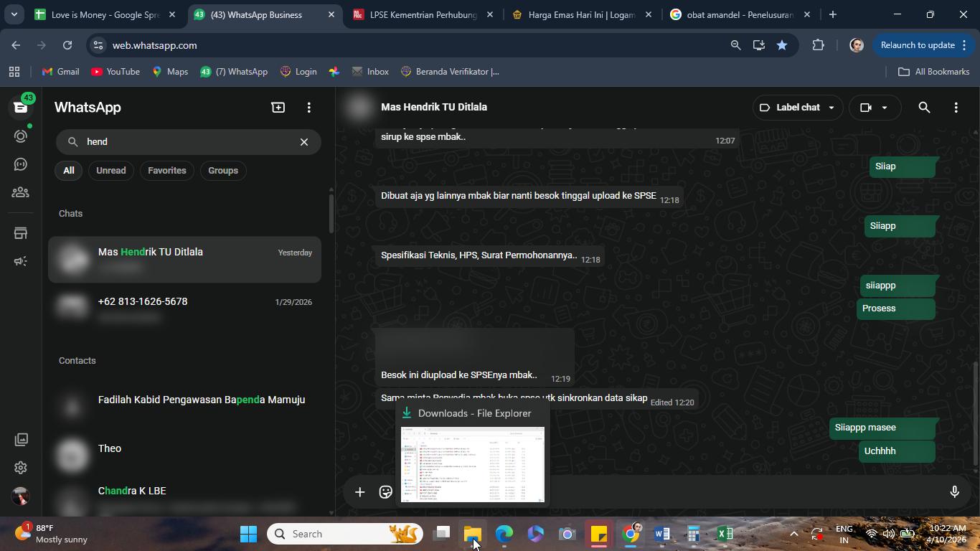
Task: Start a video call
Action: tap(866, 108)
